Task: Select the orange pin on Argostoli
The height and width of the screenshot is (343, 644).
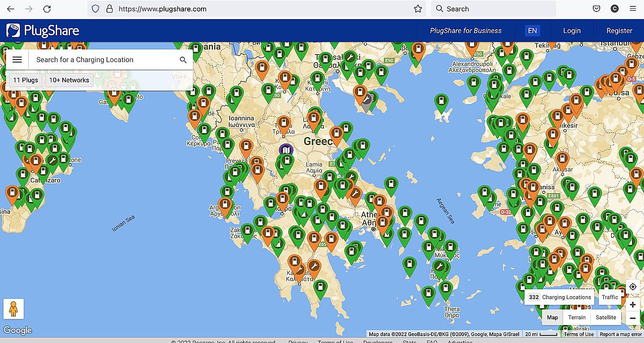Action: click(225, 206)
